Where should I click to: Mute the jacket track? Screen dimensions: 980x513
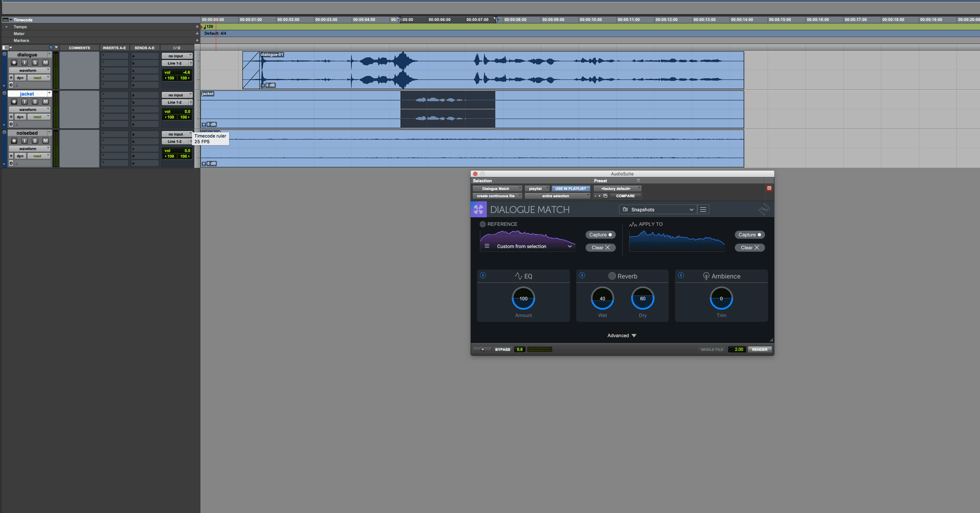tap(45, 102)
